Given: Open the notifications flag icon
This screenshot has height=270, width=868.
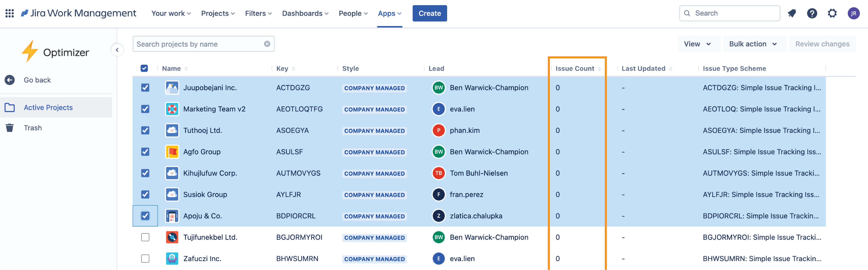Looking at the screenshot, I should pos(792,13).
